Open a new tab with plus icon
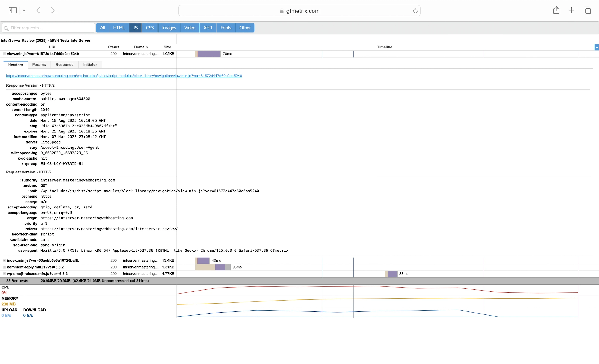599x364 pixels. pyautogui.click(x=571, y=10)
